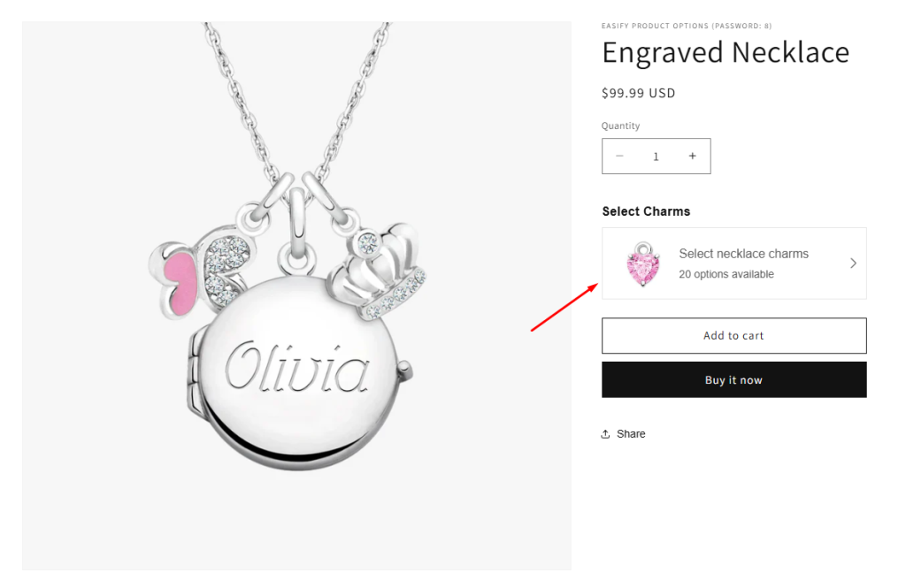
Task: Click the Engraved Necklace product title
Action: click(726, 52)
